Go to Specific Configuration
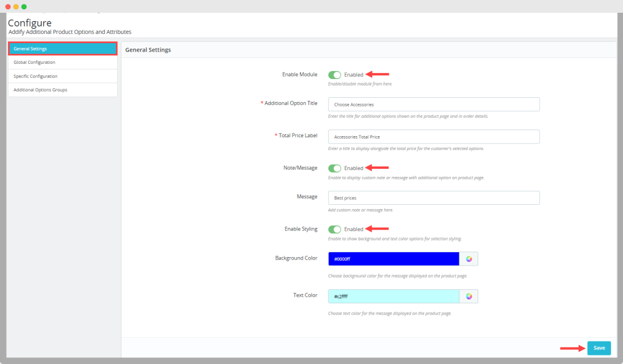The width and height of the screenshot is (623, 364). [62, 76]
